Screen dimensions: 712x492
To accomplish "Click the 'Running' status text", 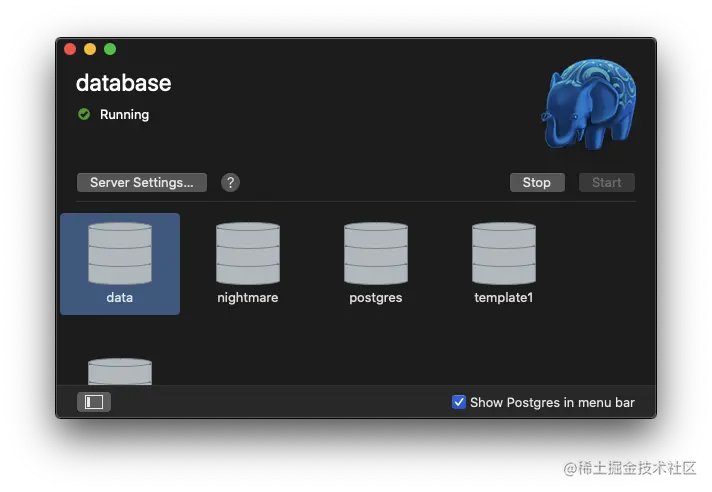I will pyautogui.click(x=124, y=114).
